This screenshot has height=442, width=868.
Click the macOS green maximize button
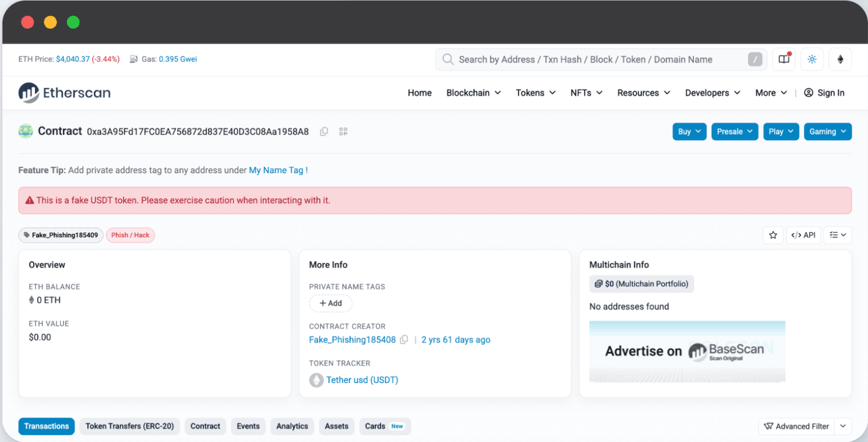(x=73, y=23)
